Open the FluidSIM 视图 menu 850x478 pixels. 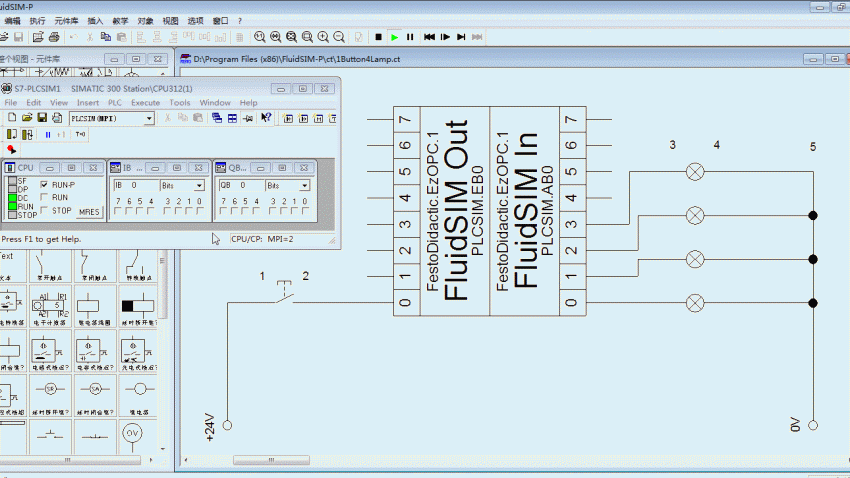point(170,21)
